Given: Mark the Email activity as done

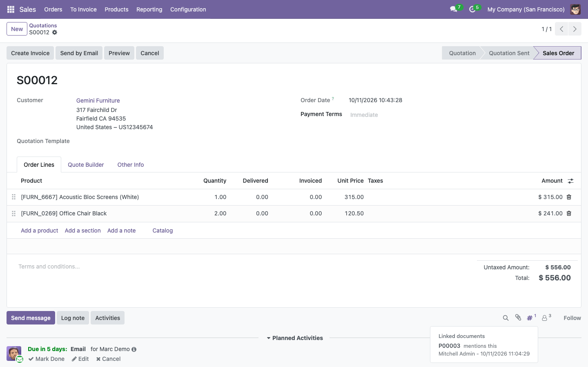Looking at the screenshot, I should [x=47, y=359].
